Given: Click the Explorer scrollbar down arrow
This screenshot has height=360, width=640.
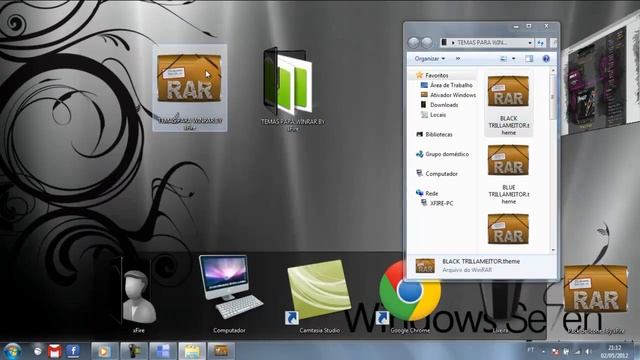Looking at the screenshot, I should tap(553, 250).
